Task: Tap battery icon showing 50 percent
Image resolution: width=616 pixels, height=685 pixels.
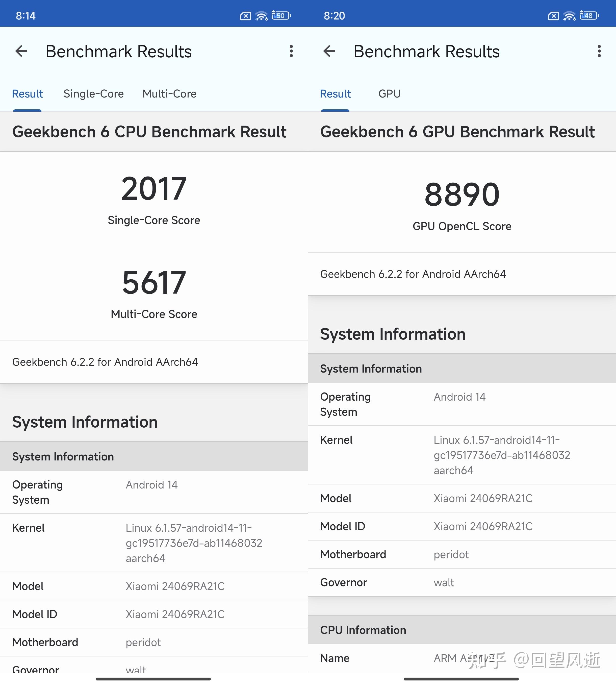Action: tap(281, 16)
